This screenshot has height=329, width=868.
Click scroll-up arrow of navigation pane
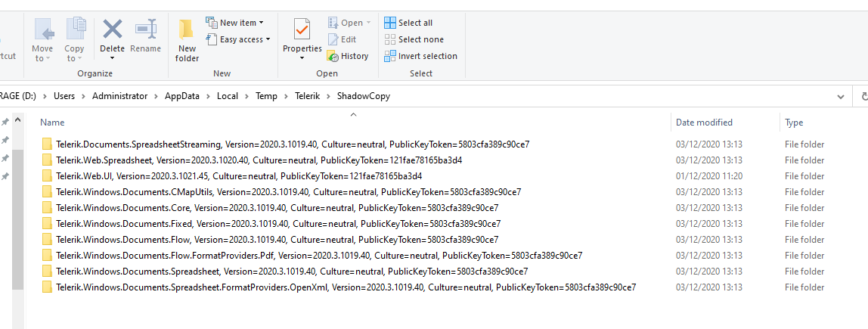(17, 119)
